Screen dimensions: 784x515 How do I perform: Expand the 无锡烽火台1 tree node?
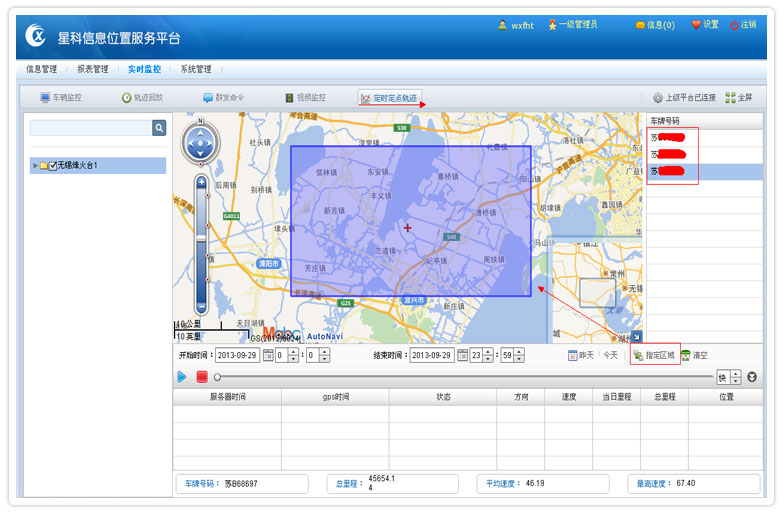pyautogui.click(x=36, y=165)
